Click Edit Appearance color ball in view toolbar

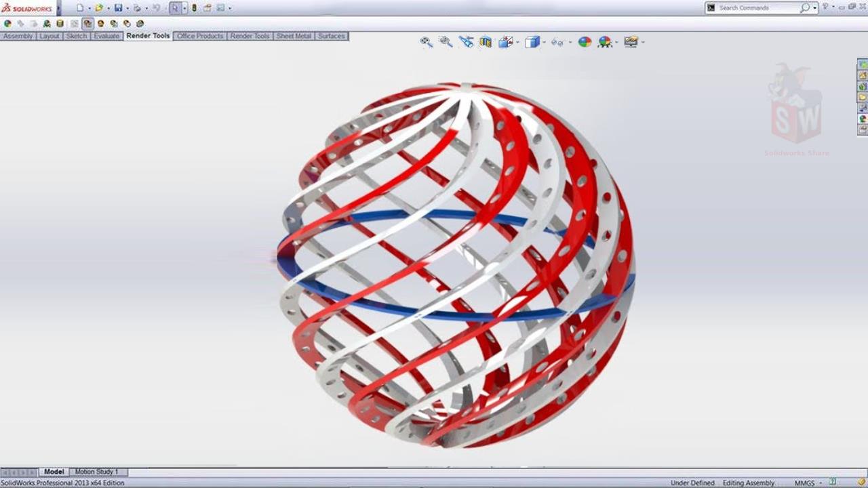pyautogui.click(x=585, y=41)
